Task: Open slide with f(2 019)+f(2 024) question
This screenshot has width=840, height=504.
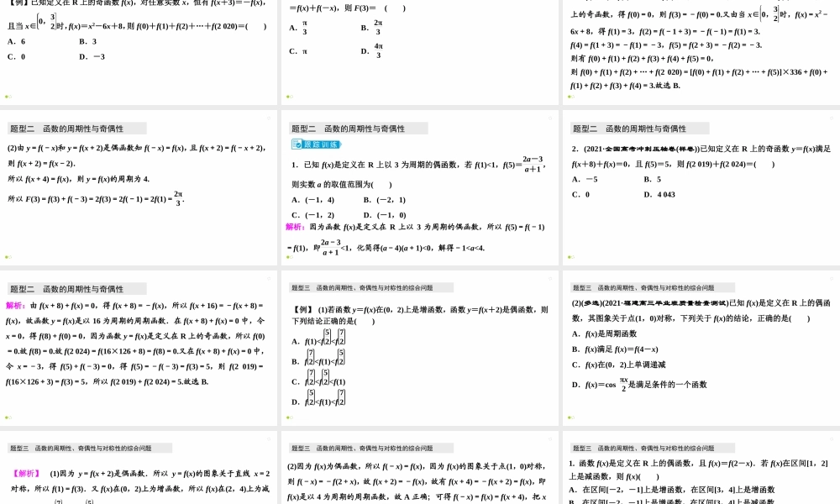Action: 701,188
